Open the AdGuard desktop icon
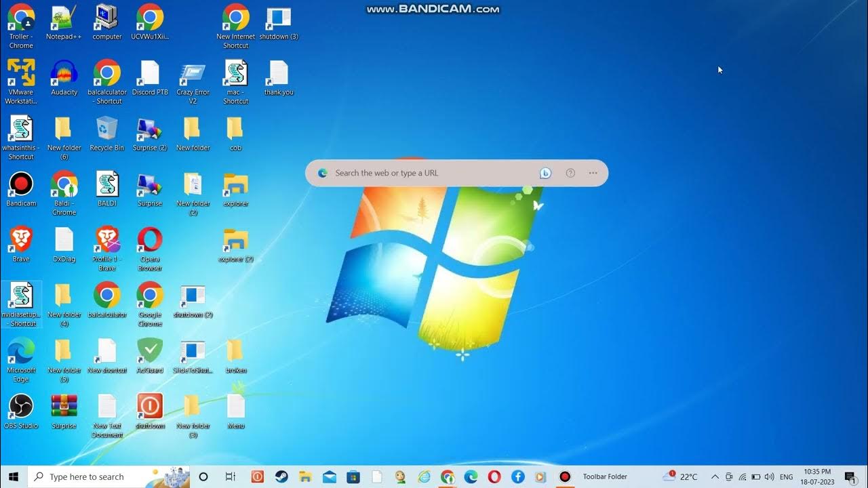868x488 pixels. point(150,355)
